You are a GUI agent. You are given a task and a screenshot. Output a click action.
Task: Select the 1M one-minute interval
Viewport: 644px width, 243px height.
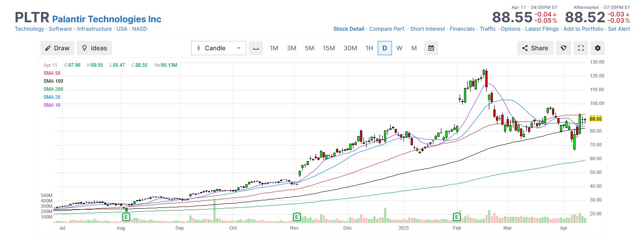tap(274, 48)
